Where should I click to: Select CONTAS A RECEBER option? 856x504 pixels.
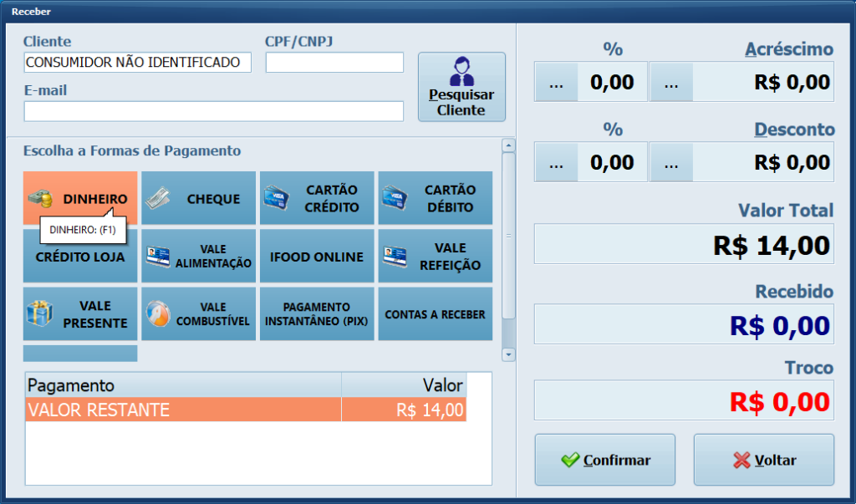tap(435, 314)
